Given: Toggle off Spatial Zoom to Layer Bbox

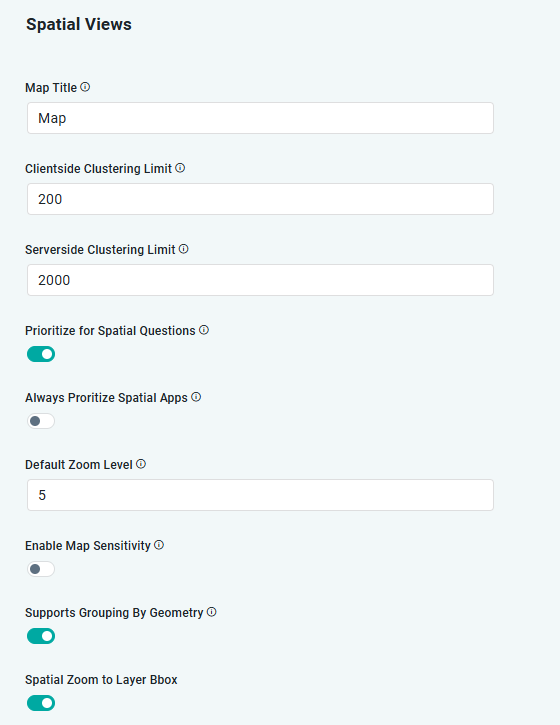Looking at the screenshot, I should pyautogui.click(x=41, y=703).
